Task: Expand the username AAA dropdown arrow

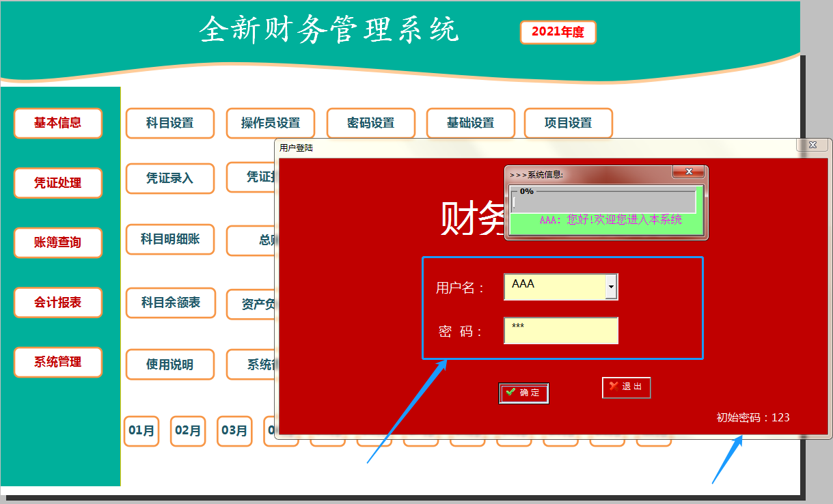Action: point(611,286)
